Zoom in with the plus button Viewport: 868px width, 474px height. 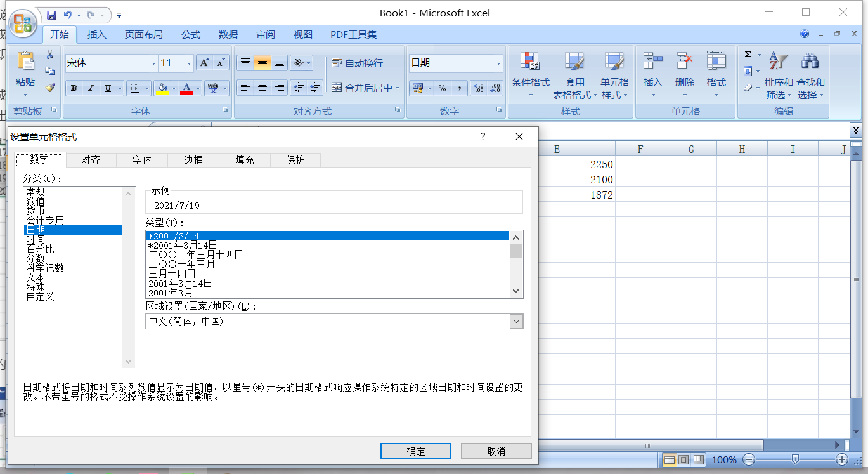pos(842,459)
